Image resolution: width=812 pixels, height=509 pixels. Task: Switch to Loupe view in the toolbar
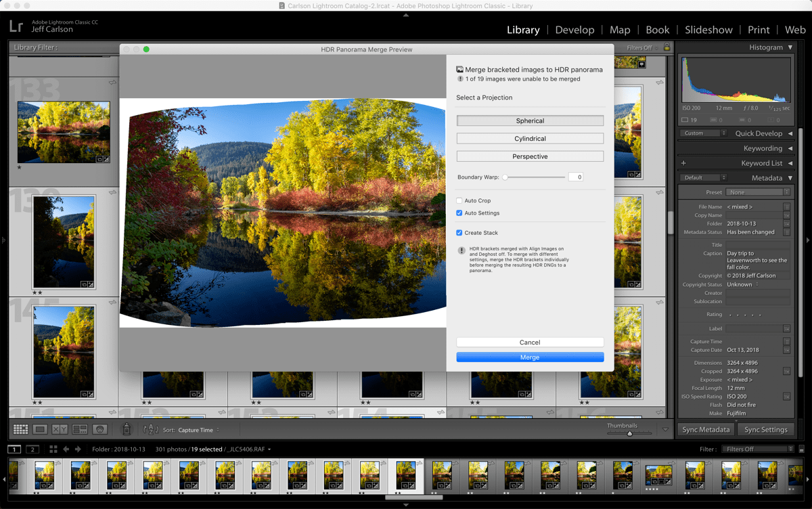pos(40,429)
